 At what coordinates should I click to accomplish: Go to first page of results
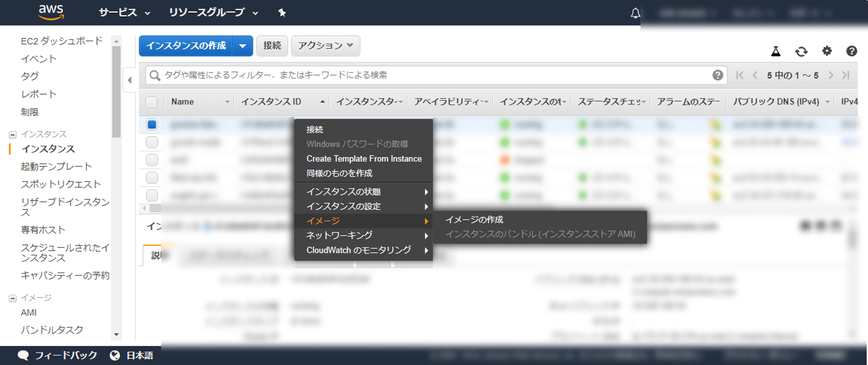[740, 75]
